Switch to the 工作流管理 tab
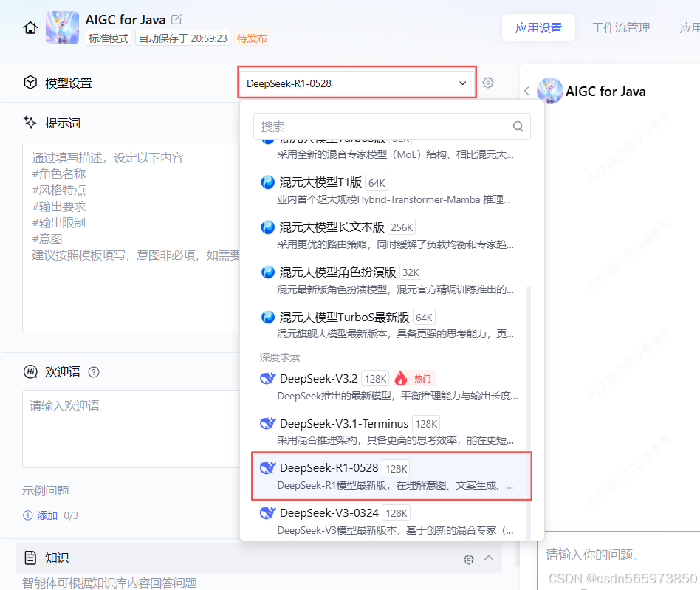Image resolution: width=700 pixels, height=590 pixels. pyautogui.click(x=620, y=27)
